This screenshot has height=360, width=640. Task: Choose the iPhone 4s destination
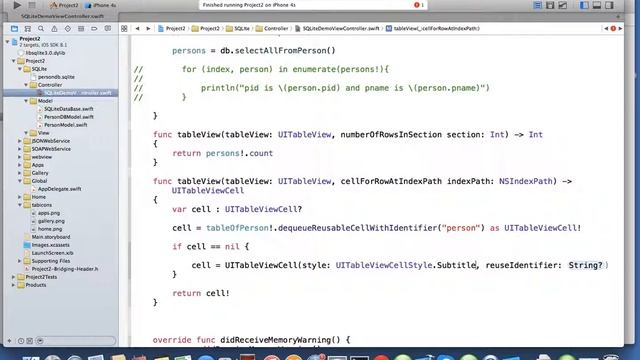pos(101,5)
